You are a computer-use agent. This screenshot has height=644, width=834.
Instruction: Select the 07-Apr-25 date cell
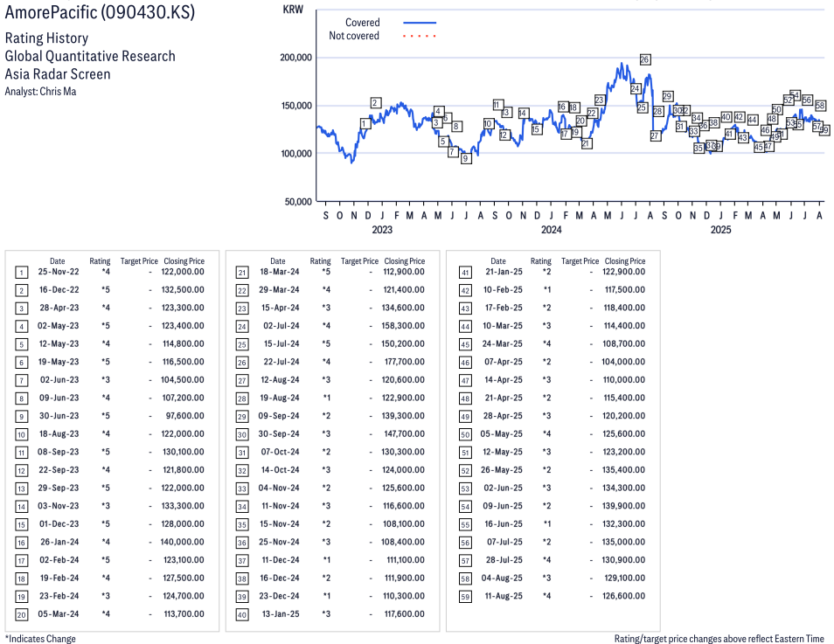[x=503, y=362]
